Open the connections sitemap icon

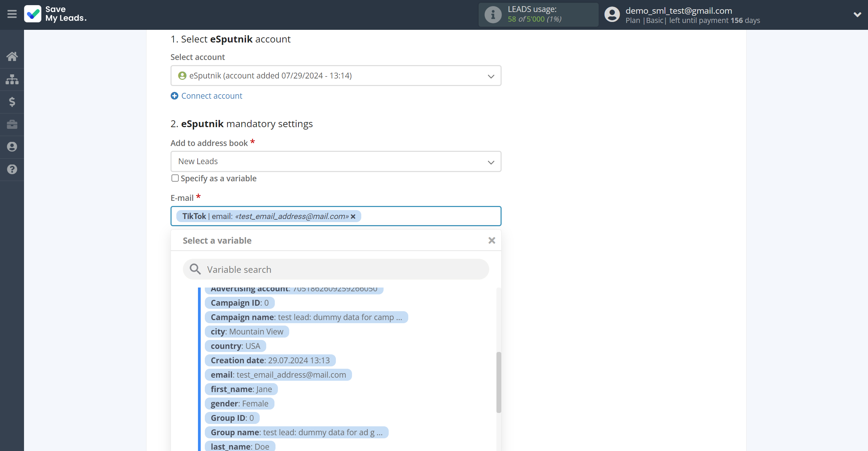coord(12,79)
